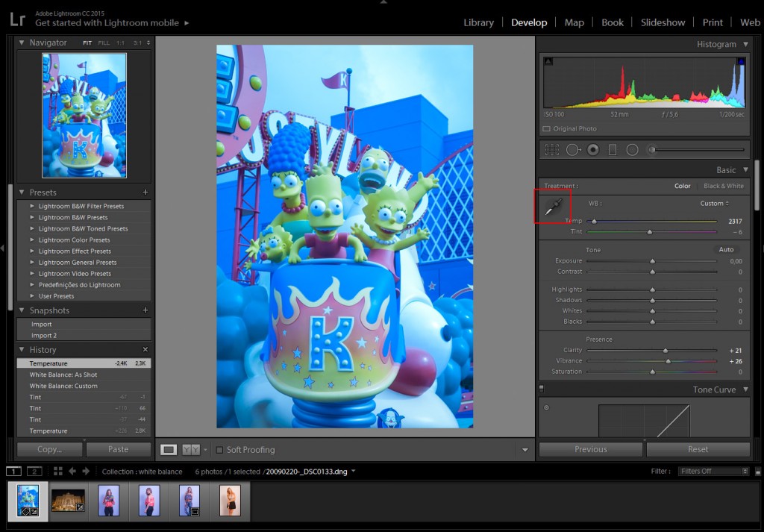The height and width of the screenshot is (532, 764).
Task: Set treatment to Black & White
Action: click(724, 186)
